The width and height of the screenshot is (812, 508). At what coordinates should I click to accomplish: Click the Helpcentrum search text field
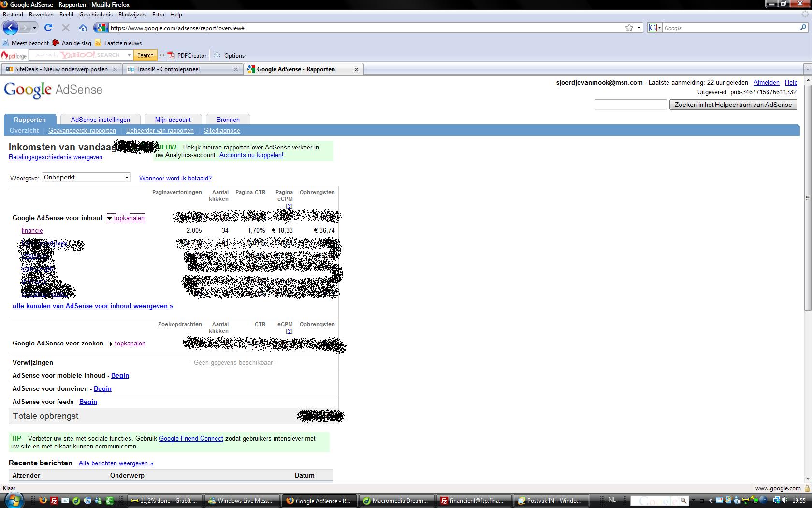pos(631,105)
